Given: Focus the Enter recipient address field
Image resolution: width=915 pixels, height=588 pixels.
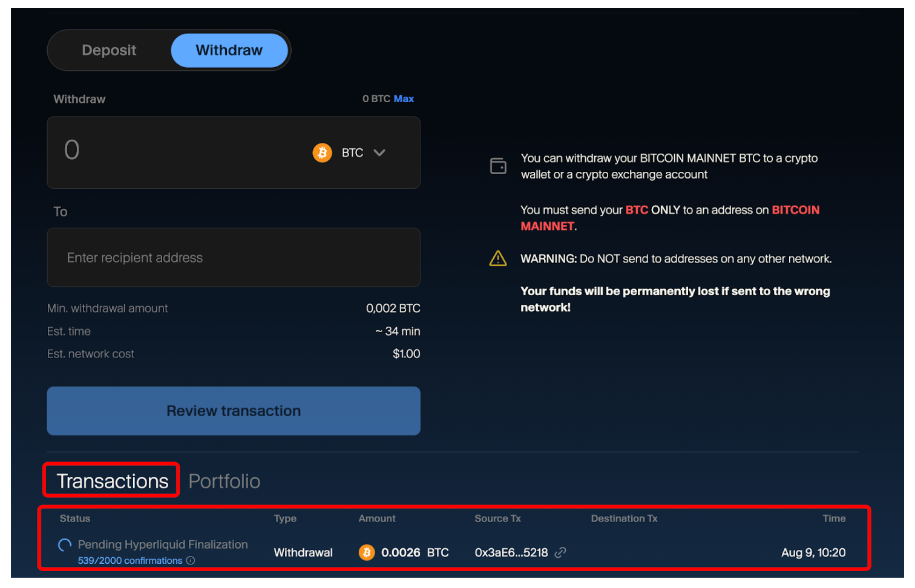Looking at the screenshot, I should point(234,258).
